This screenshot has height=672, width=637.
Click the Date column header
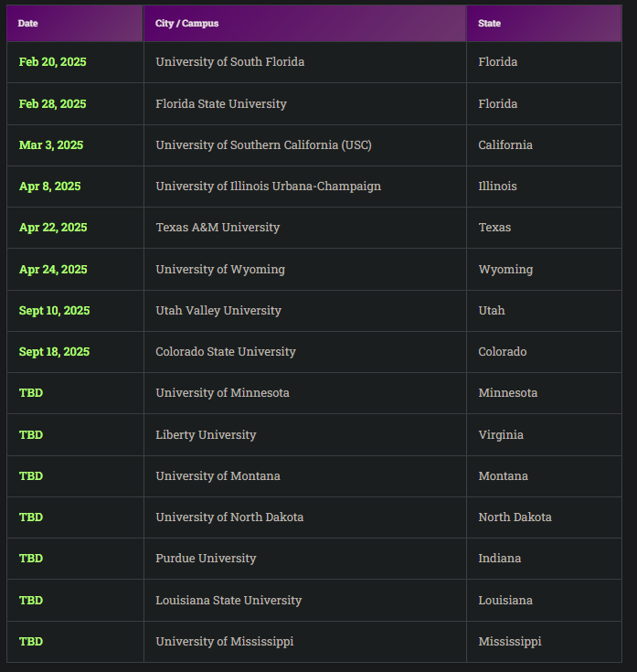28,23
